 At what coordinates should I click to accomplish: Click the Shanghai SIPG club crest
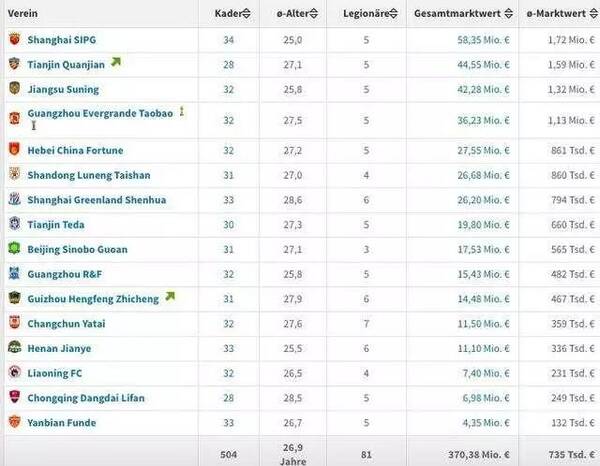point(14,39)
